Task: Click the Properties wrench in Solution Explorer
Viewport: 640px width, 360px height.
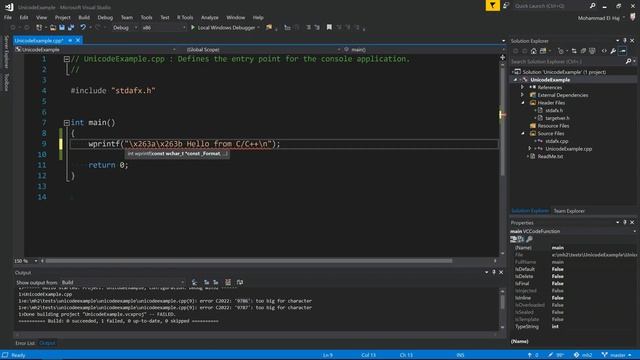Action: [x=613, y=51]
